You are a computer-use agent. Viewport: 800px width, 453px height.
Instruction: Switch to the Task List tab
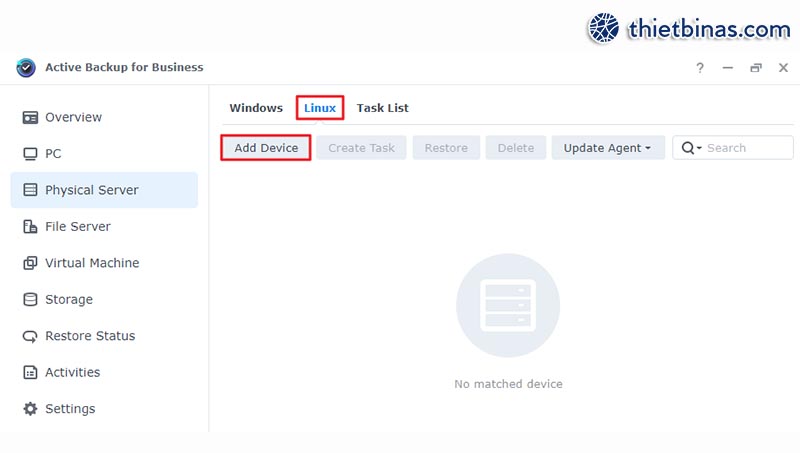[383, 108]
